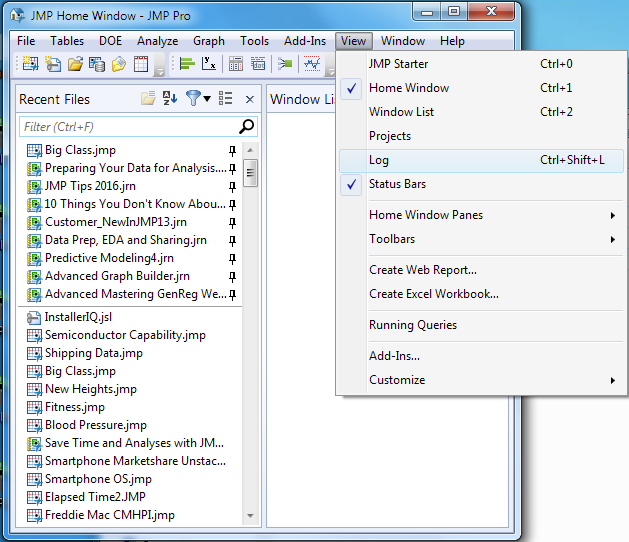Sort Recent Files with the A-Z icon
Viewport: 629px width, 542px height.
(170, 98)
